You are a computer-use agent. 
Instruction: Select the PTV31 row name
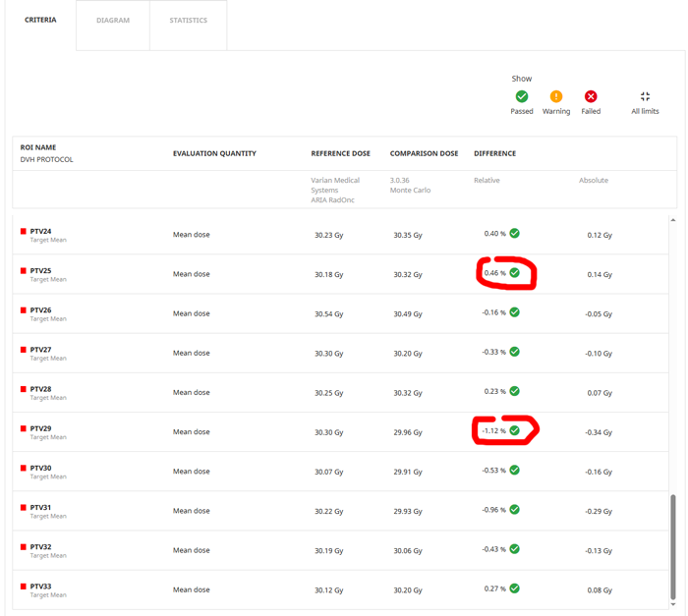(41, 508)
